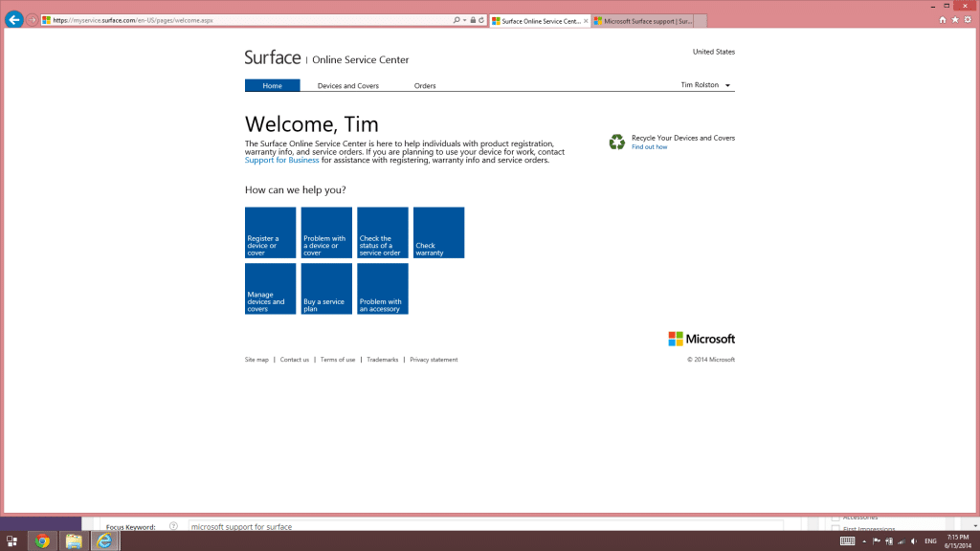
Task: Close the Surface Online Service Center tab
Action: 586,21
